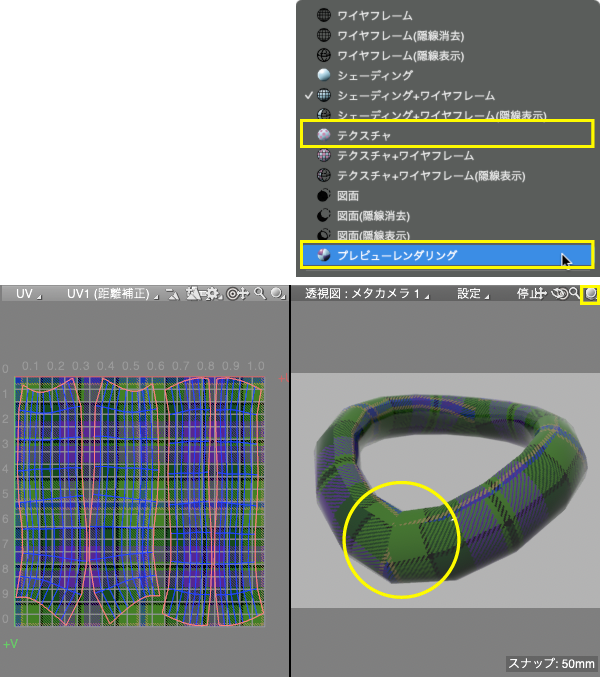Select プレビューレンダリング from the menu
This screenshot has height=677, width=600.
point(396,255)
